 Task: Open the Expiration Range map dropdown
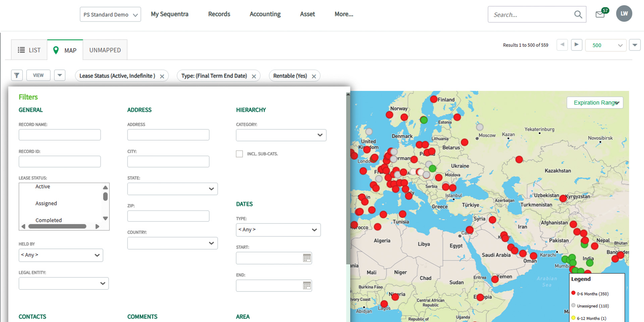point(595,103)
